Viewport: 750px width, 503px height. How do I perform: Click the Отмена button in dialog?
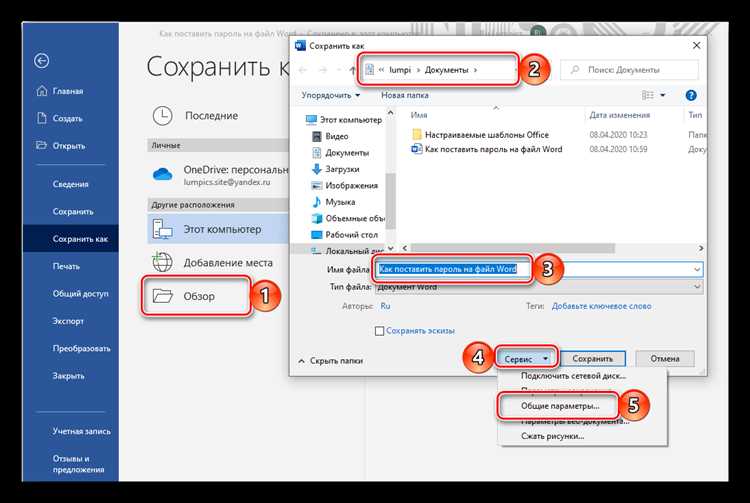coord(665,359)
